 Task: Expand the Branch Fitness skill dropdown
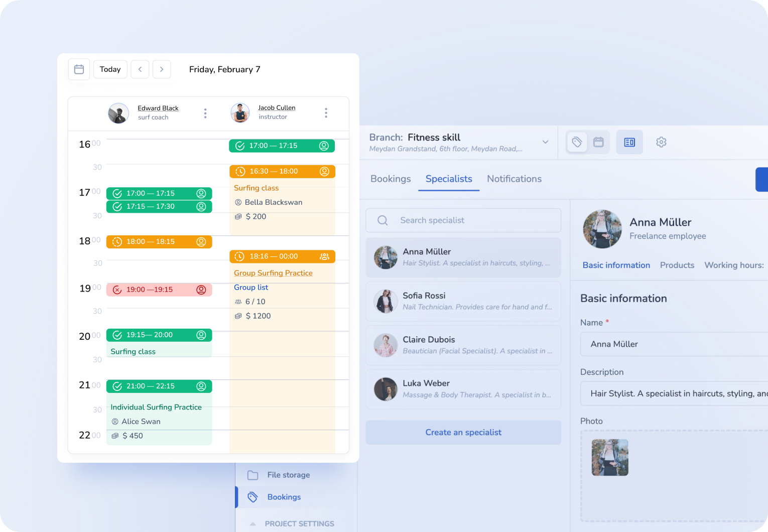[x=545, y=143]
